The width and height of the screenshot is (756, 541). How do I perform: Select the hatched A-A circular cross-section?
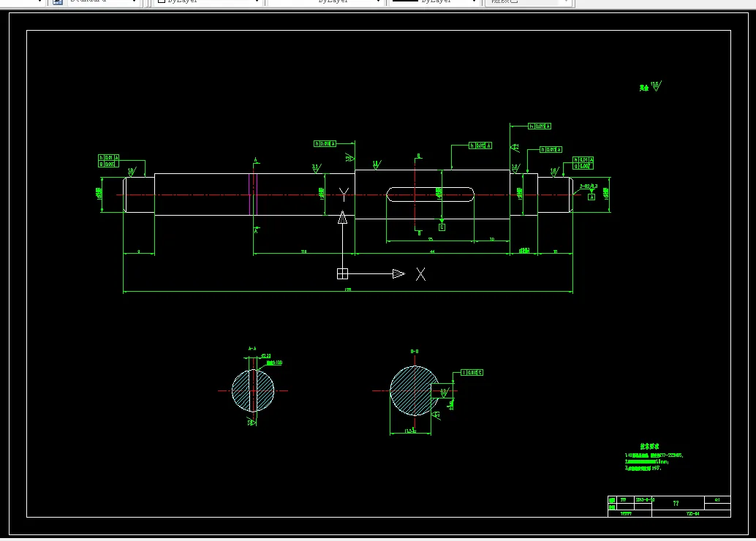pyautogui.click(x=253, y=390)
